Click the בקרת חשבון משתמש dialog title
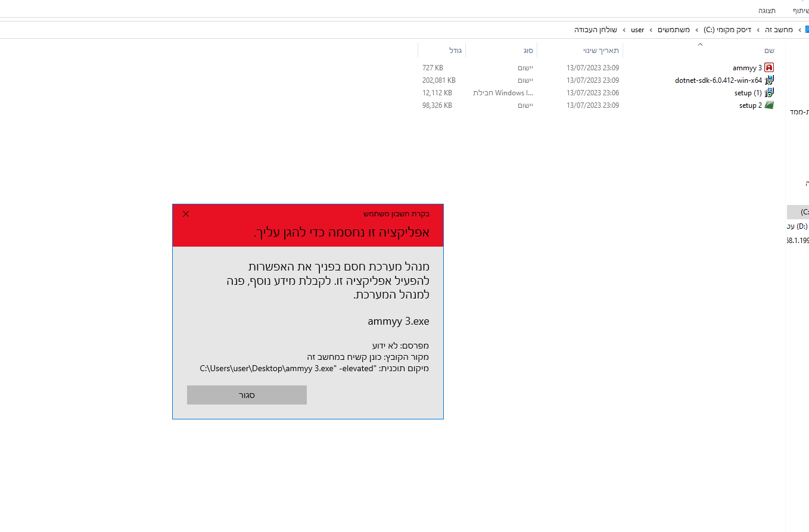This screenshot has width=809, height=532. tap(397, 214)
